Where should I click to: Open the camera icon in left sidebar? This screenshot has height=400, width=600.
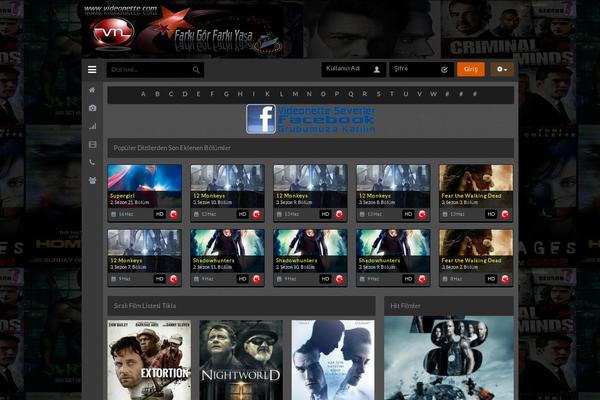[x=92, y=108]
